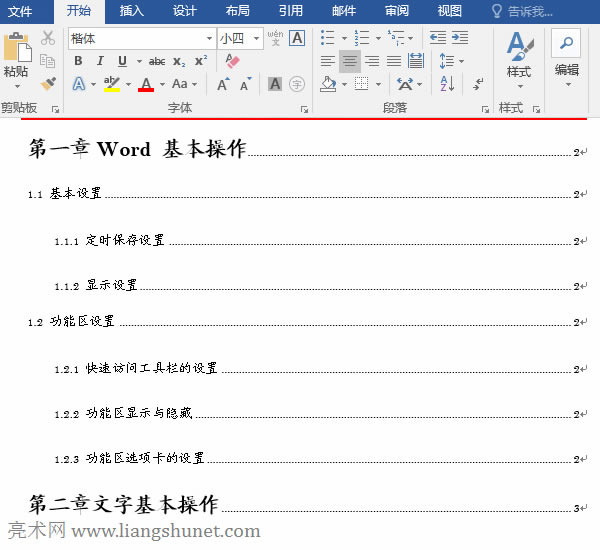
Task: Apply the red font color swatch
Action: coord(146,84)
